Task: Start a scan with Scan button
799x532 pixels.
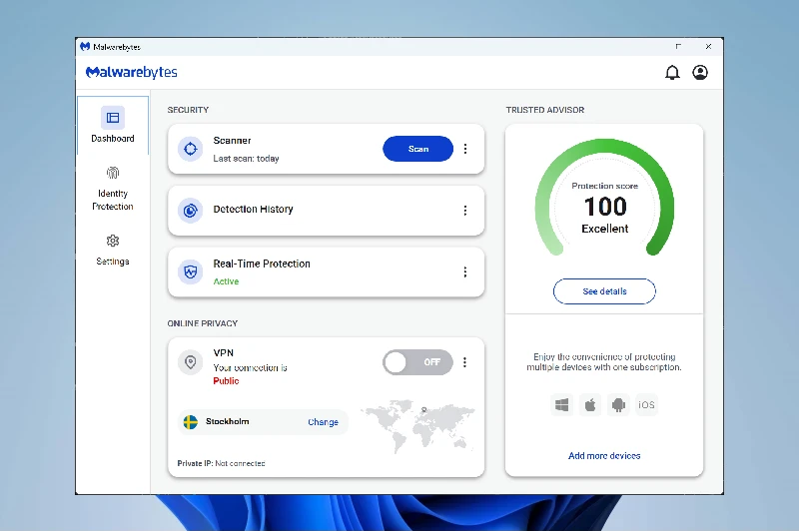Action: click(417, 149)
